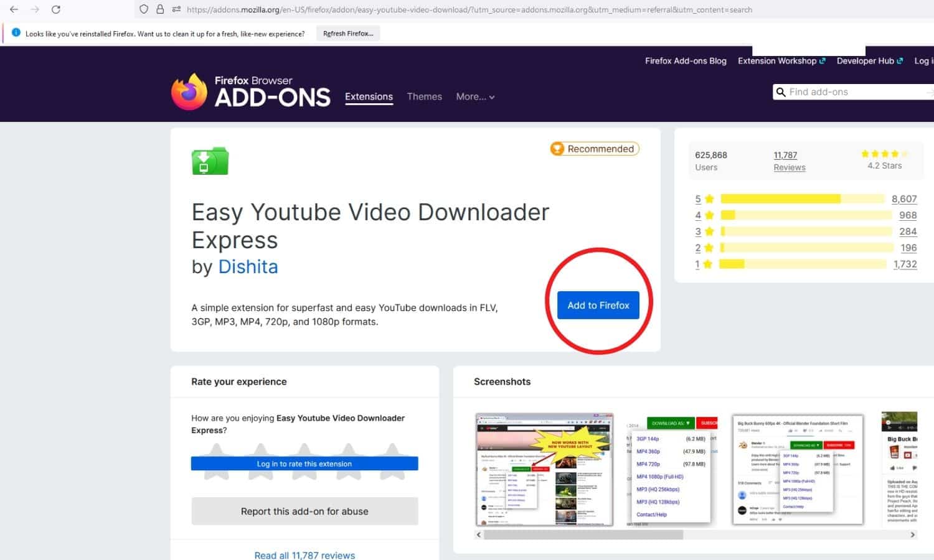Switch to the Themes tab
Image resolution: width=934 pixels, height=560 pixels.
pos(425,96)
